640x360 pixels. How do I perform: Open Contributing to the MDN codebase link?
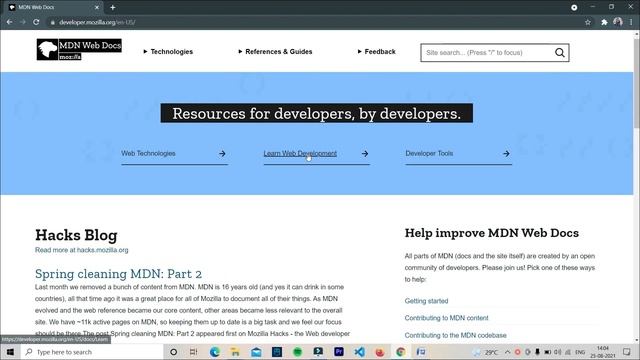point(456,335)
